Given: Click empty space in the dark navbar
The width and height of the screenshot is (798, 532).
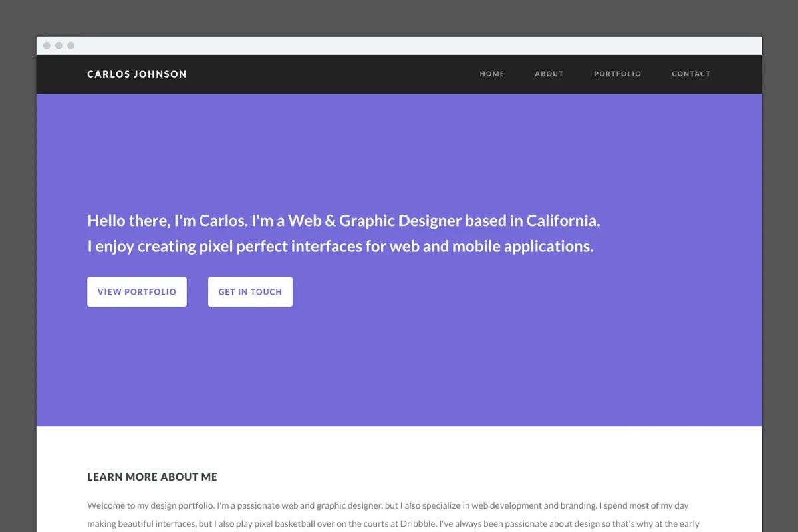Looking at the screenshot, I should pos(332,74).
